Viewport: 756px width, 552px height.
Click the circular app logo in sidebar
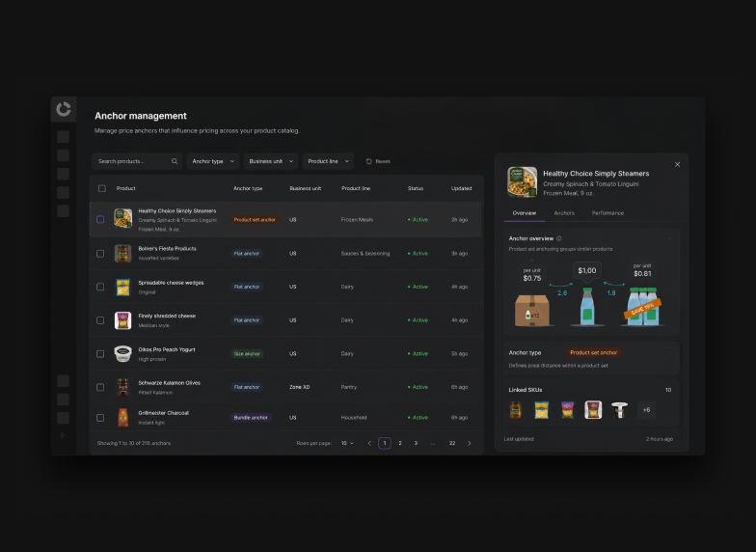coord(64,109)
